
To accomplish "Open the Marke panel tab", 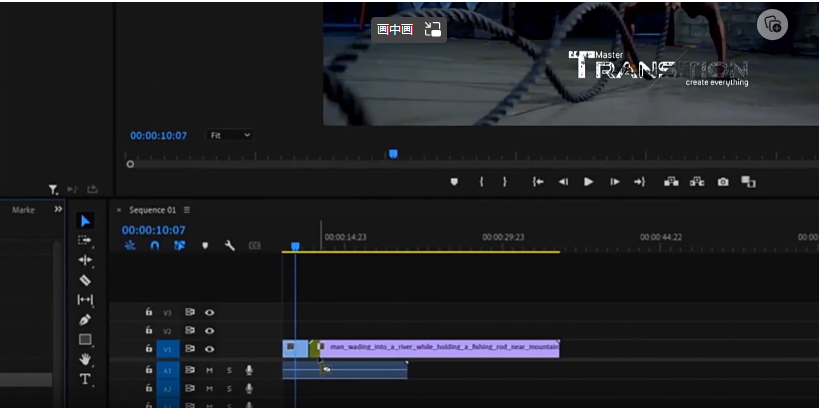I will pos(24,210).
